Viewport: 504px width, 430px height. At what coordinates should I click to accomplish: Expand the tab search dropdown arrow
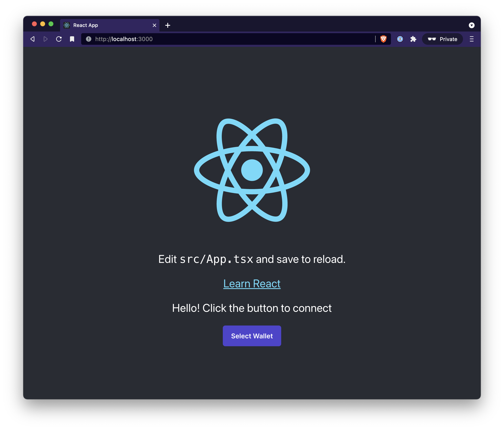(471, 25)
